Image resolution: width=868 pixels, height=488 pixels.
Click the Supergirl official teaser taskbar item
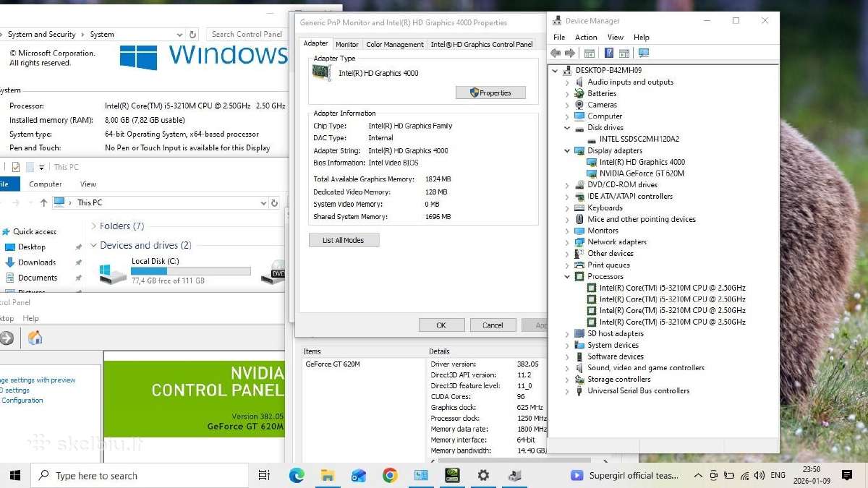pyautogui.click(x=626, y=475)
